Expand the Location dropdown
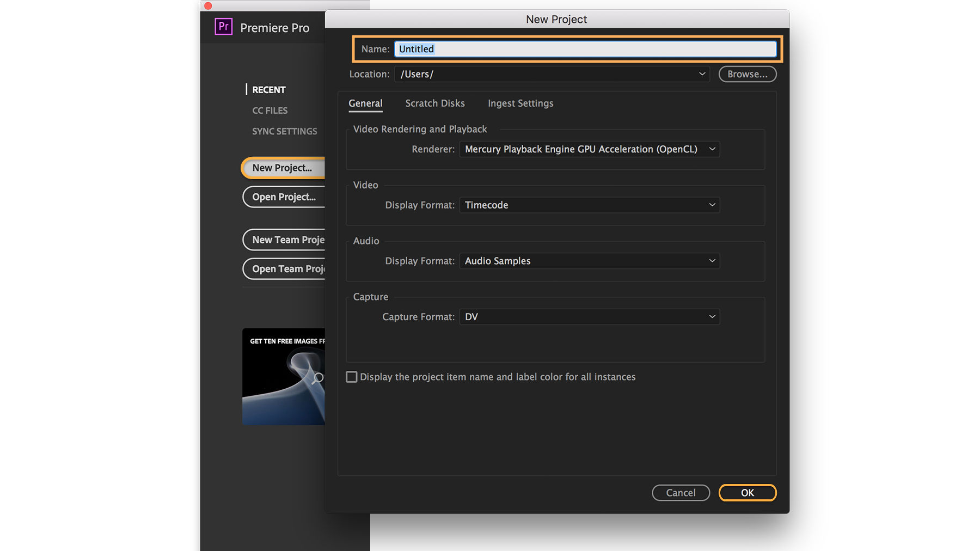980x551 pixels. click(x=702, y=74)
